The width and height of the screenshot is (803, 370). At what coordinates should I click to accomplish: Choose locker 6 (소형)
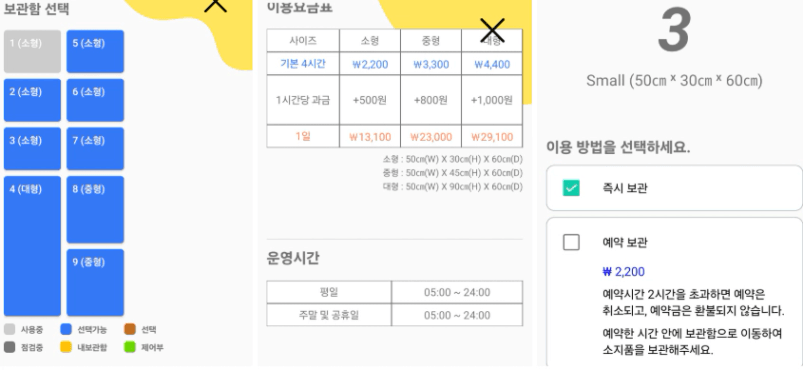coord(95,100)
